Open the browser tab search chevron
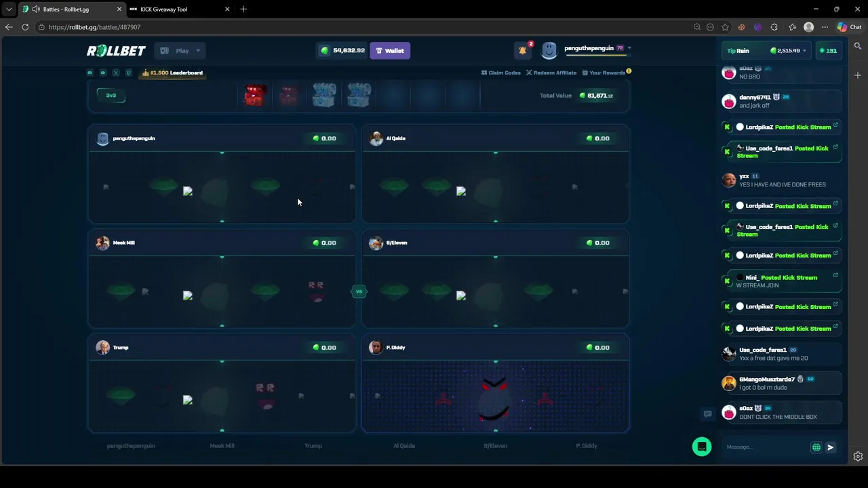The width and height of the screenshot is (868, 488). point(9,9)
